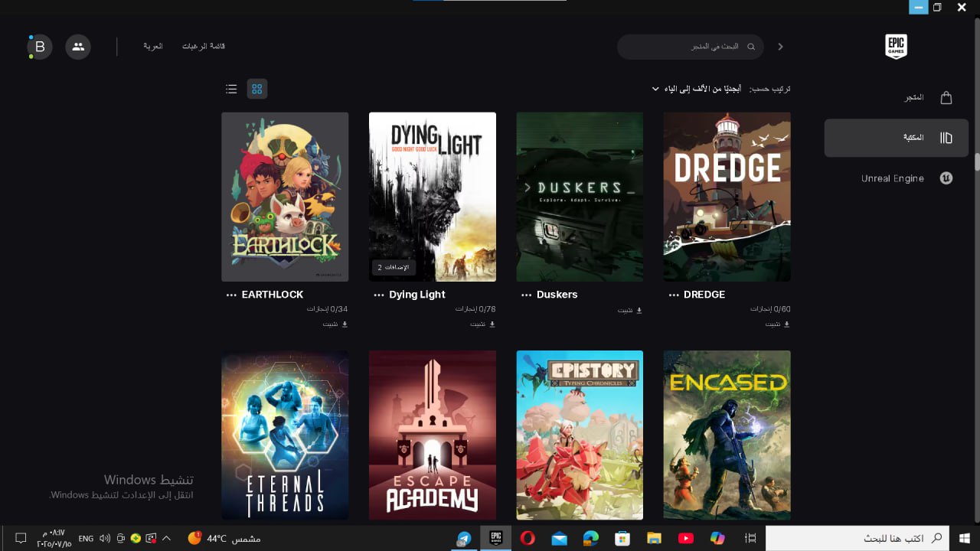The height and width of the screenshot is (551, 980).
Task: Open the Windows notification center icon
Action: tap(21, 538)
